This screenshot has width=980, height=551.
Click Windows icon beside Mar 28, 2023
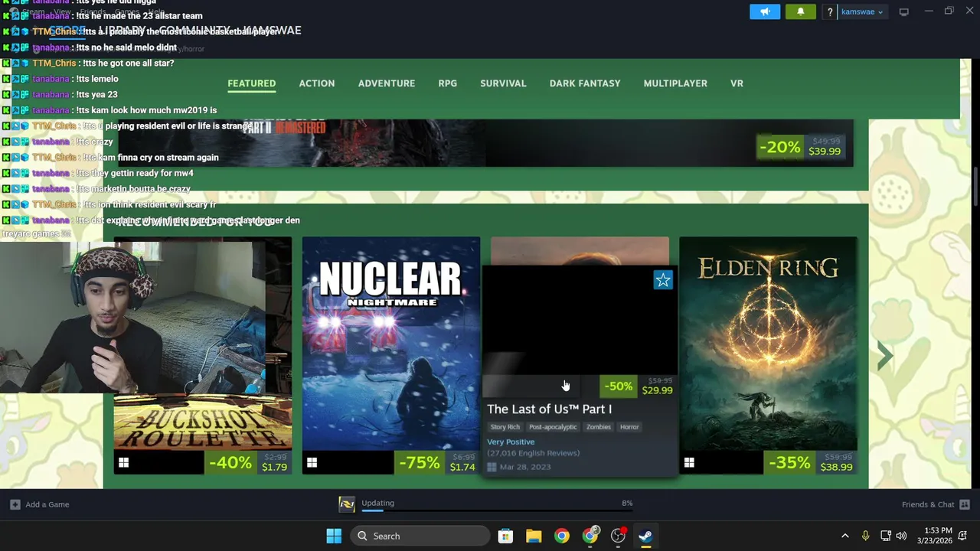tap(492, 467)
